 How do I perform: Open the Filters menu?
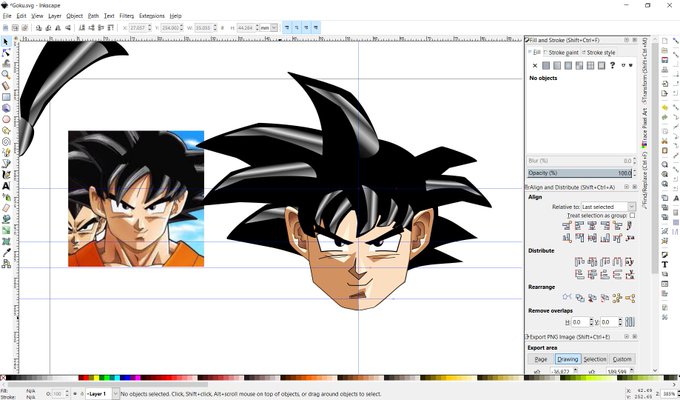(126, 16)
